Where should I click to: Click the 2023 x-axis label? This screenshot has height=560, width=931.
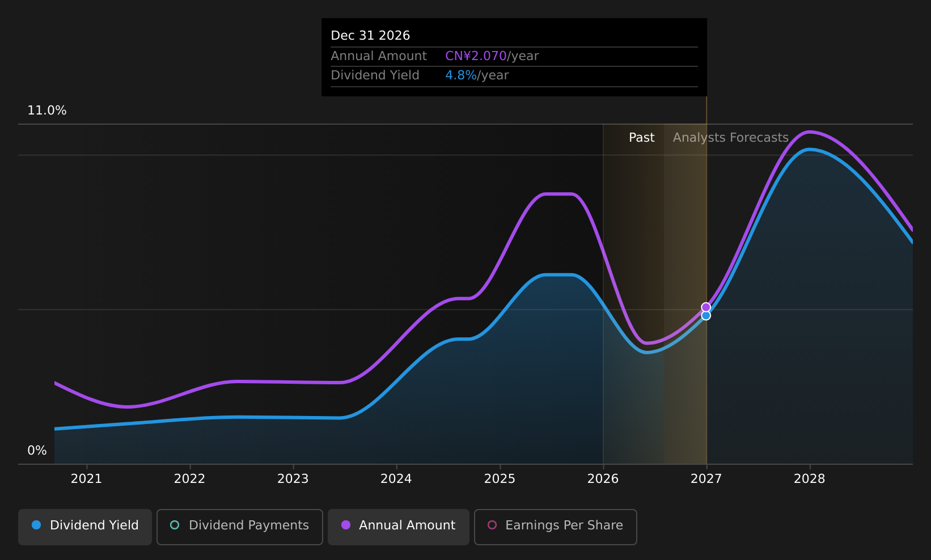[293, 479]
